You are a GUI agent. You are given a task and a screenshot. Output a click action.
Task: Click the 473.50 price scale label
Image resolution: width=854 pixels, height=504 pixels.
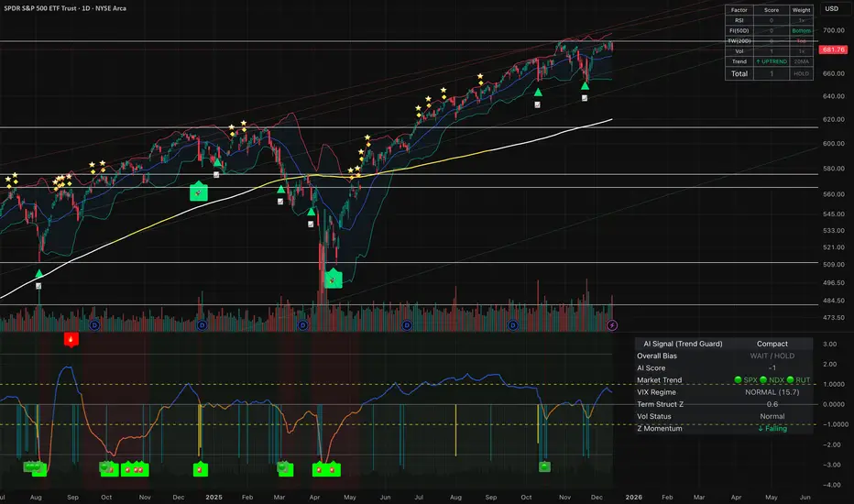(x=834, y=318)
